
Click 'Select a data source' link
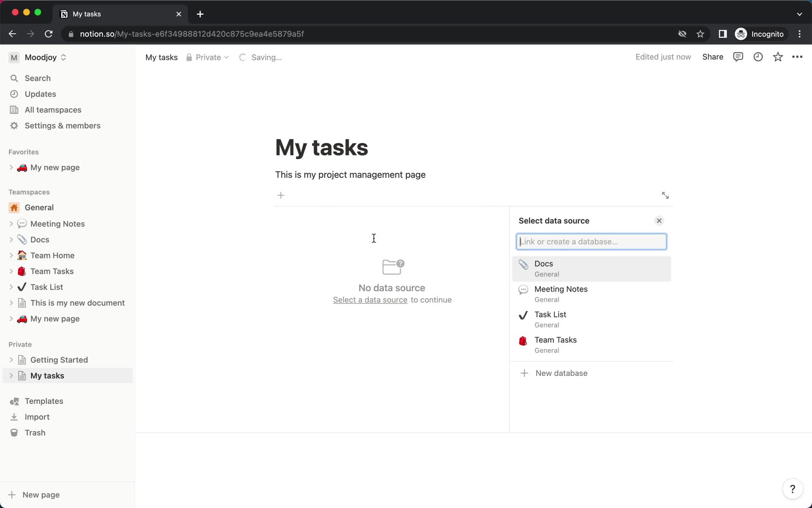tap(370, 299)
